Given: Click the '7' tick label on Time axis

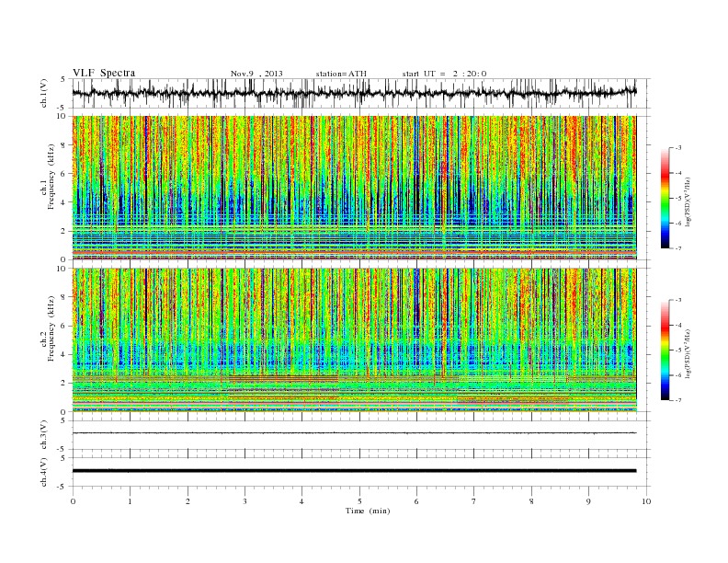Looking at the screenshot, I should point(474,501).
